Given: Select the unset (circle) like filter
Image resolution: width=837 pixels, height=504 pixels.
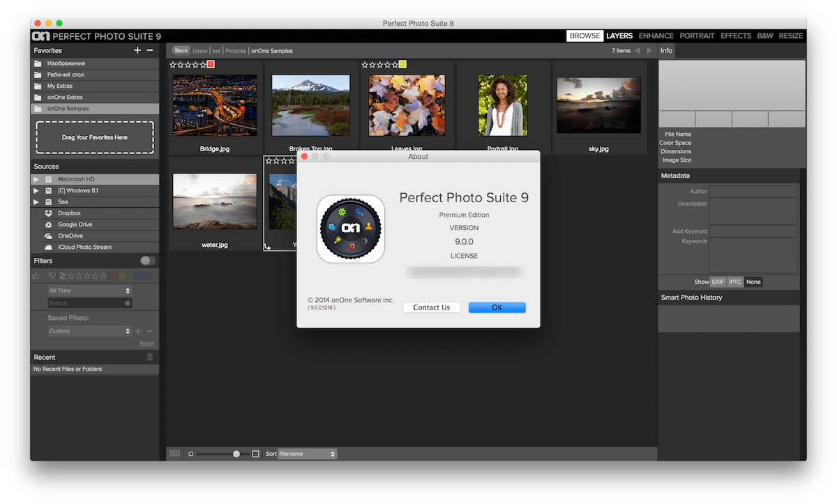Looking at the screenshot, I should (44, 276).
